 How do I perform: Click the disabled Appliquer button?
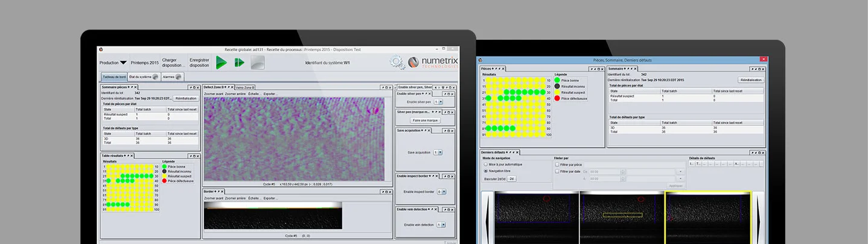[x=677, y=186]
